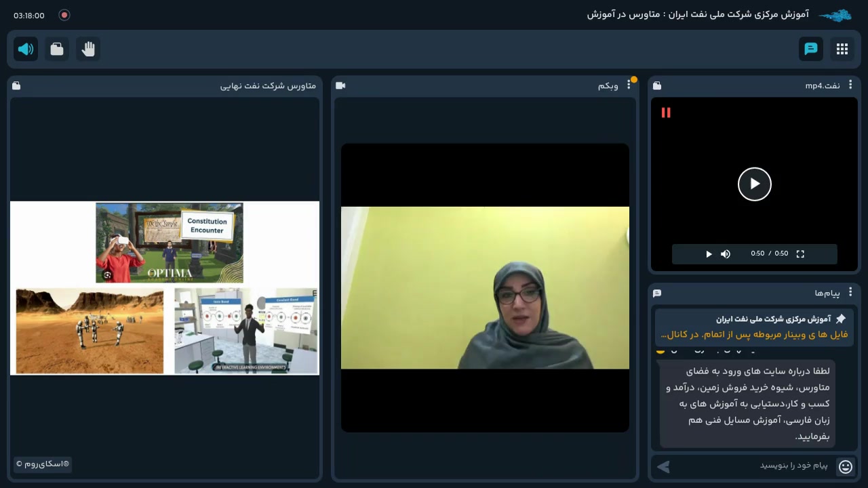Mute the نفت.mp4 video volume icon
Viewport: 868px width, 488px height.
tap(726, 254)
